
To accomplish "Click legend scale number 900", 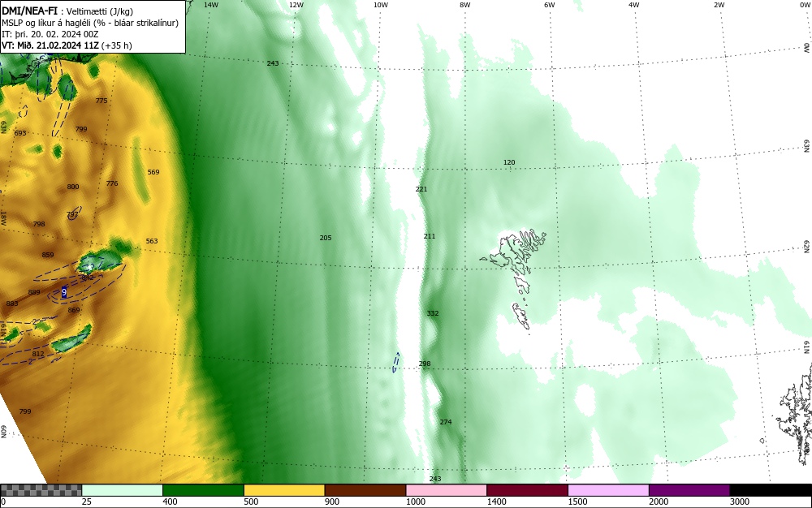I will point(332,502).
